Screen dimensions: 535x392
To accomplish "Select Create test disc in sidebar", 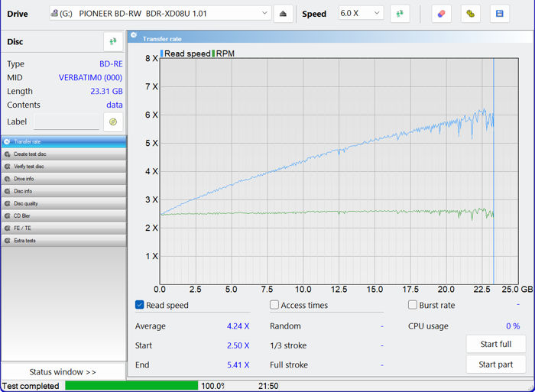I will pos(30,154).
